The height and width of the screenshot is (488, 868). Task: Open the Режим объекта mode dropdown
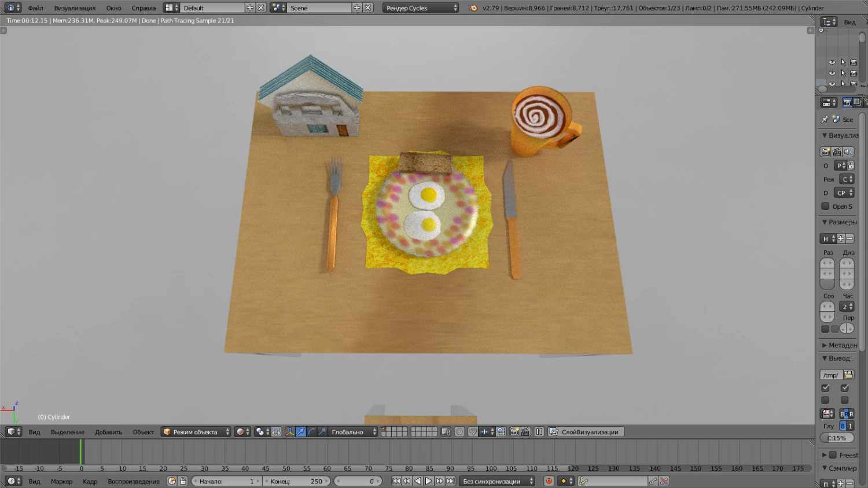(x=196, y=431)
